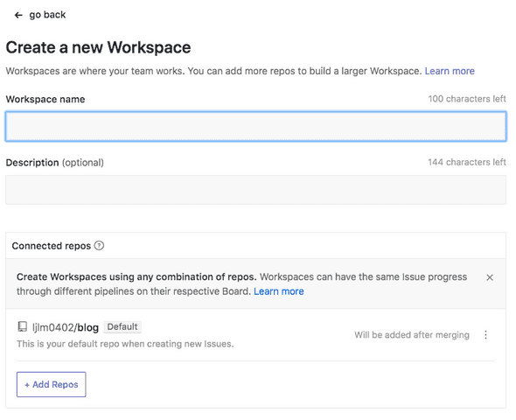The image size is (516, 420).
Task: Open the Learn more link about Workspaces
Action: (450, 71)
